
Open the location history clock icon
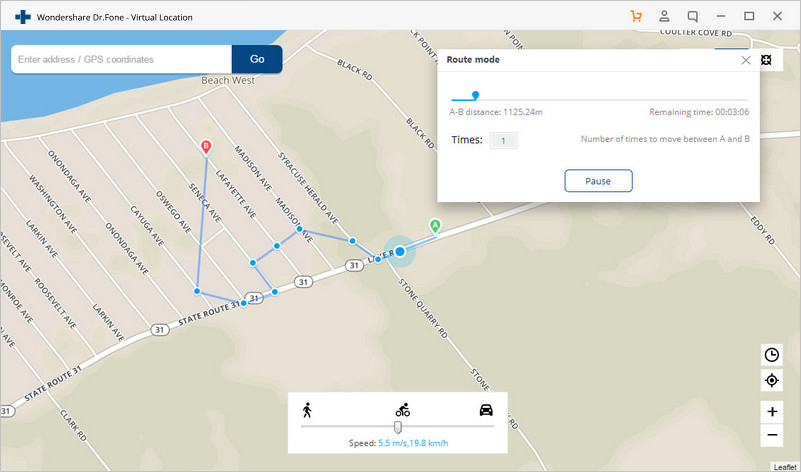(771, 355)
